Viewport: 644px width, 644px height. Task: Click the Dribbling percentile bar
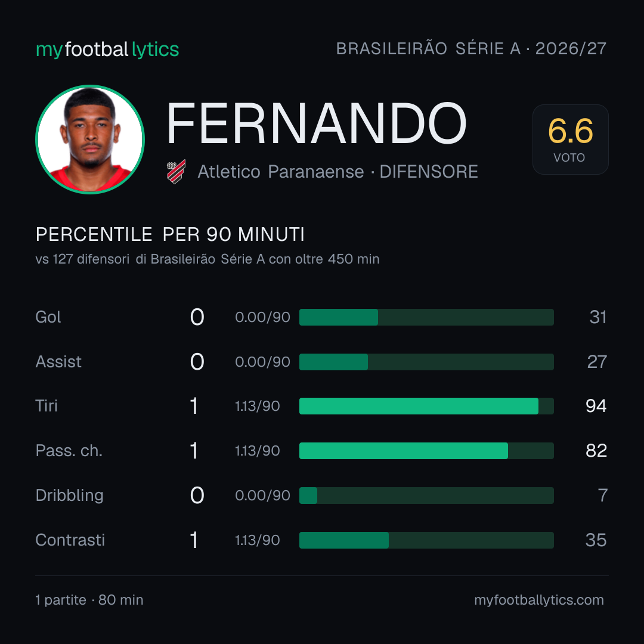pos(426,496)
